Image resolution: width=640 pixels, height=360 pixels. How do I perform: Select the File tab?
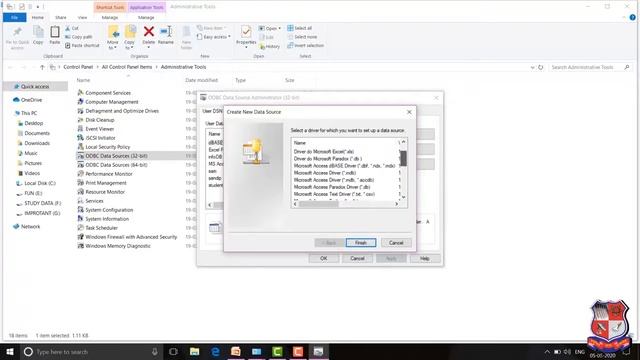[x=14, y=18]
